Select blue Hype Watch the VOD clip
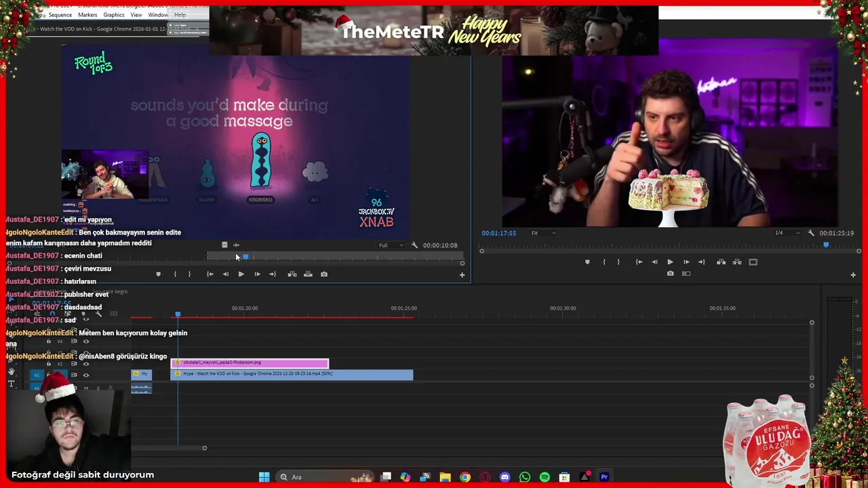This screenshot has width=868, height=488. 292,374
